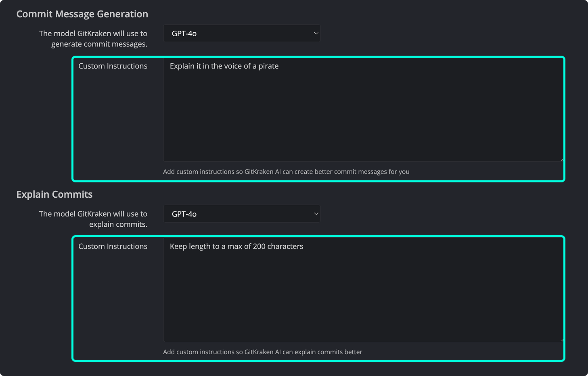This screenshot has width=588, height=376.
Task: Select the Explain Commits heading
Action: [54, 194]
